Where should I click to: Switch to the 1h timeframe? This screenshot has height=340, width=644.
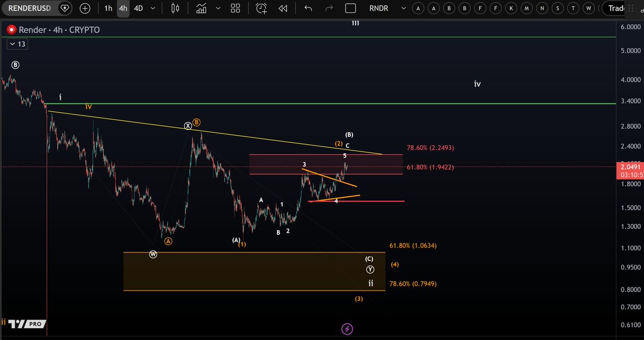pyautogui.click(x=108, y=9)
